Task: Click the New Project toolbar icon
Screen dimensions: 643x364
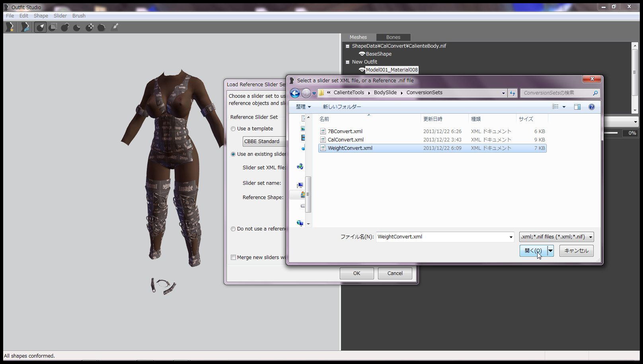Action: [10, 27]
